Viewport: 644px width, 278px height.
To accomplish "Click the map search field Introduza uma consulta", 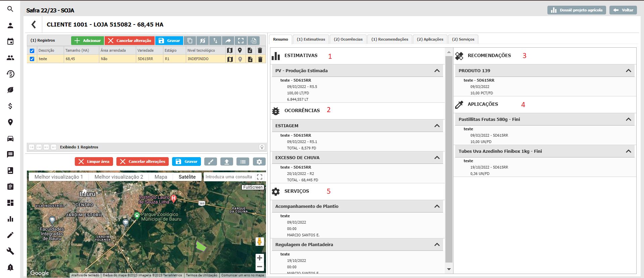I will pos(229,177).
